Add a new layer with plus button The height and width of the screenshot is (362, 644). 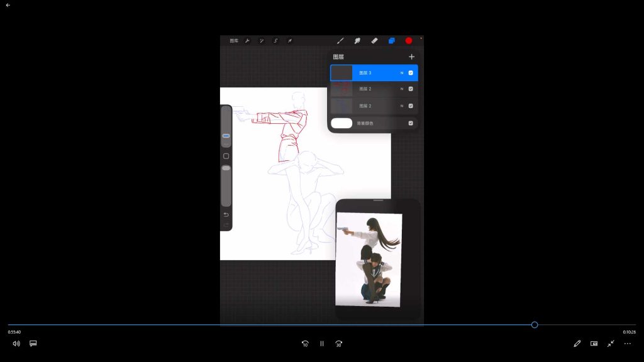411,57
